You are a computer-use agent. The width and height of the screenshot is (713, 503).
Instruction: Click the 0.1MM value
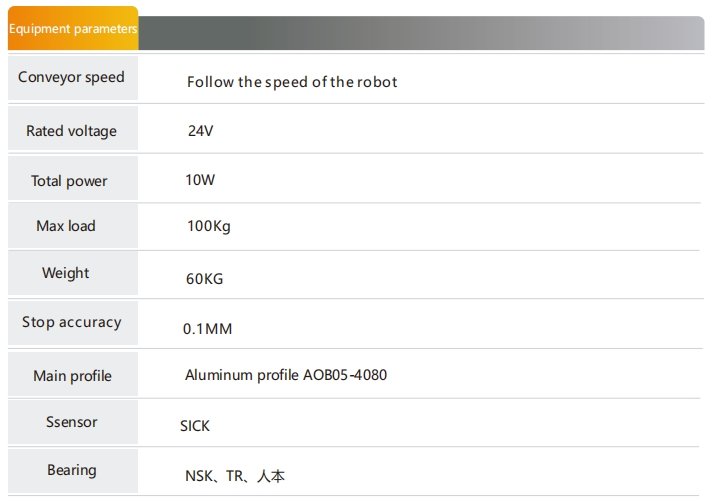207,328
